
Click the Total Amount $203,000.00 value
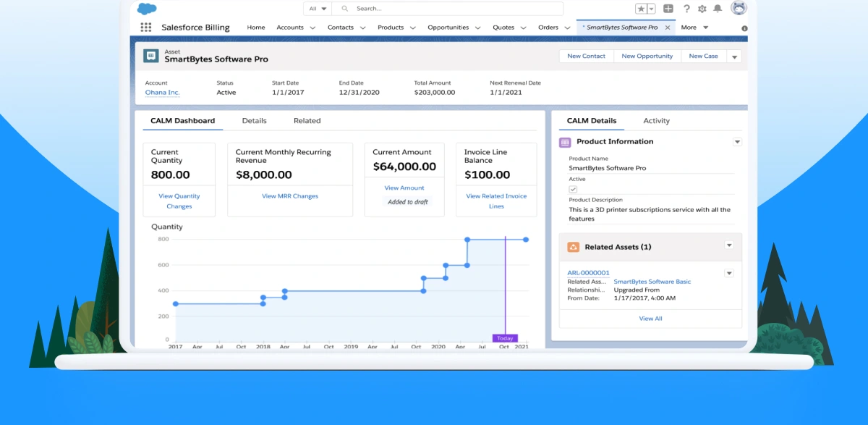435,93
